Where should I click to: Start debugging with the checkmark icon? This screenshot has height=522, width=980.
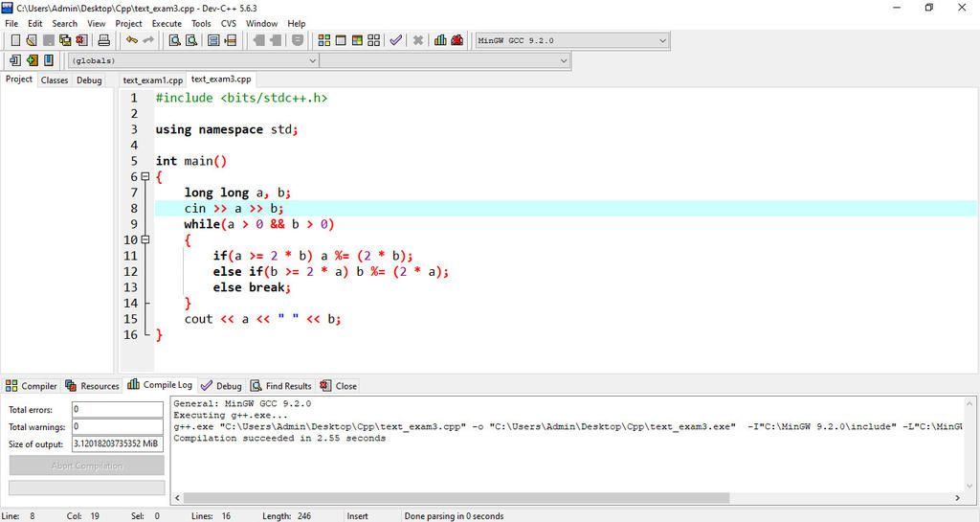[x=395, y=40]
